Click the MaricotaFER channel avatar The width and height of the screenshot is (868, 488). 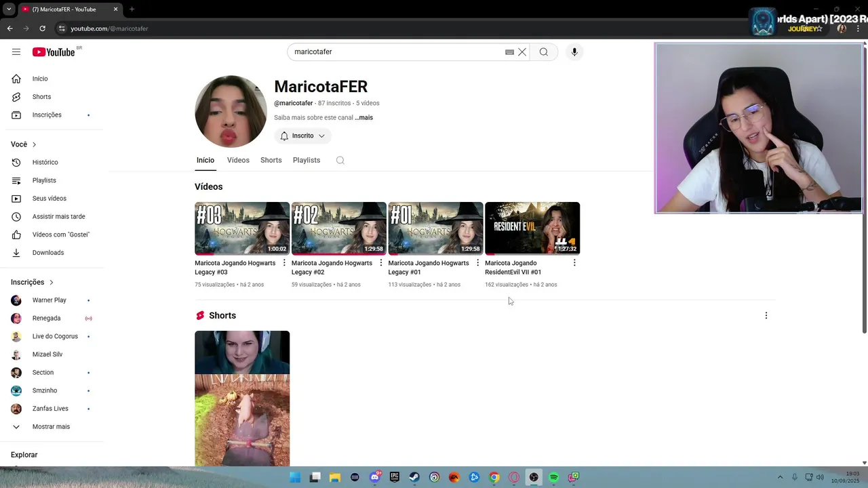click(x=231, y=111)
